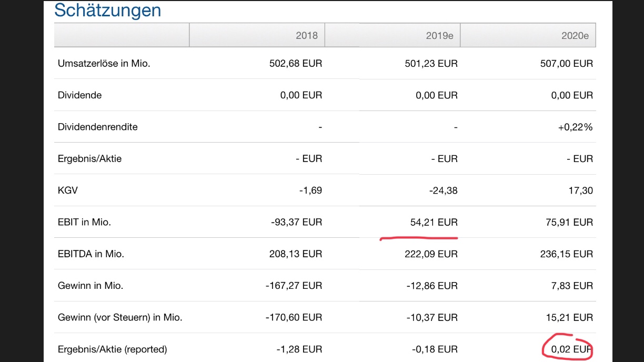This screenshot has width=644, height=362.
Task: Click the Umsatzerlöse in Mio. row label
Action: pos(103,64)
